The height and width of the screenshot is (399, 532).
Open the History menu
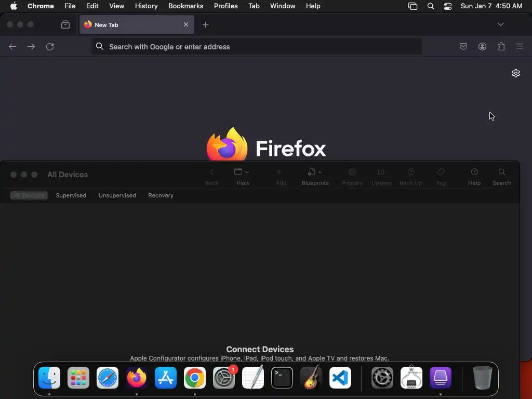point(146,6)
